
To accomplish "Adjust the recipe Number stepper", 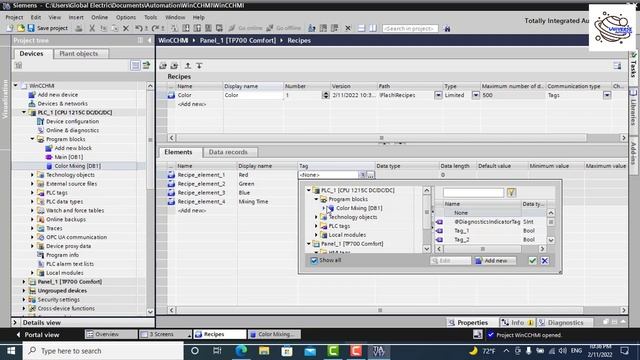I will click(325, 95).
